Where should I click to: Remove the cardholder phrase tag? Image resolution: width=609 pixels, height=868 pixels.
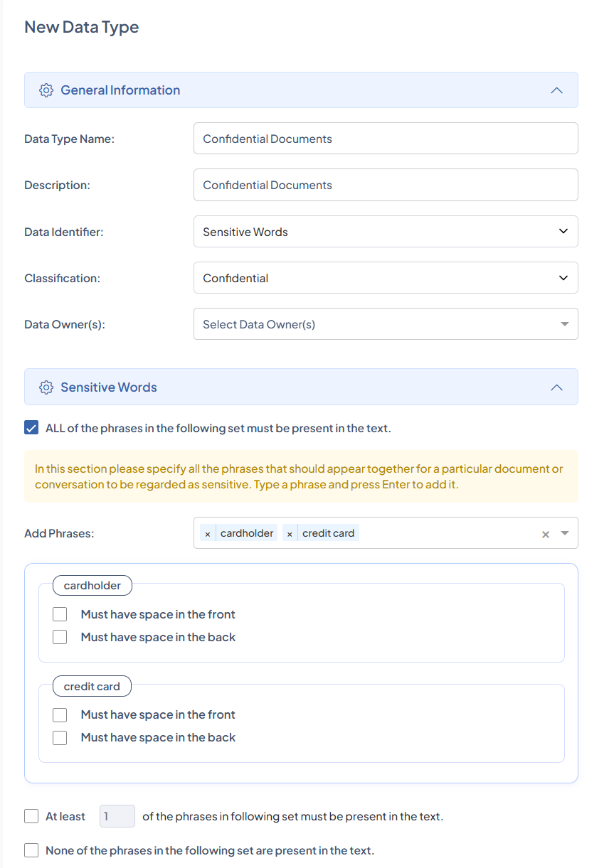click(x=208, y=534)
